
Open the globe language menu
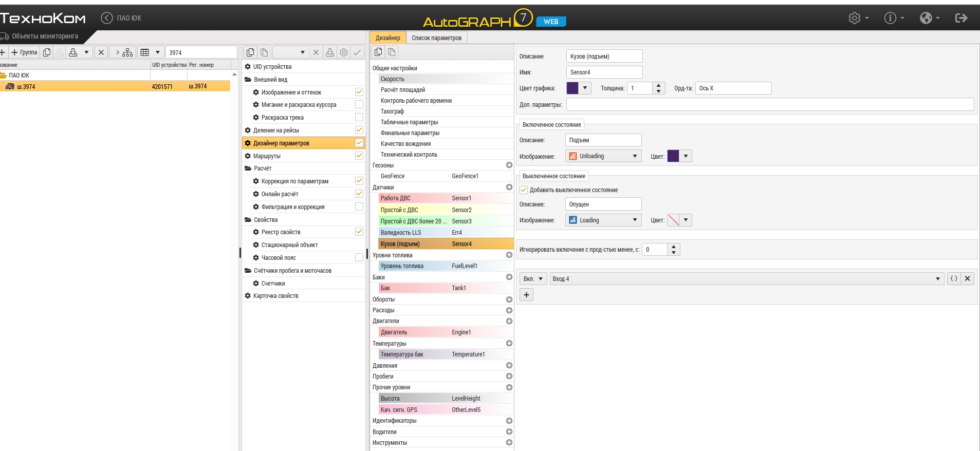click(x=930, y=18)
